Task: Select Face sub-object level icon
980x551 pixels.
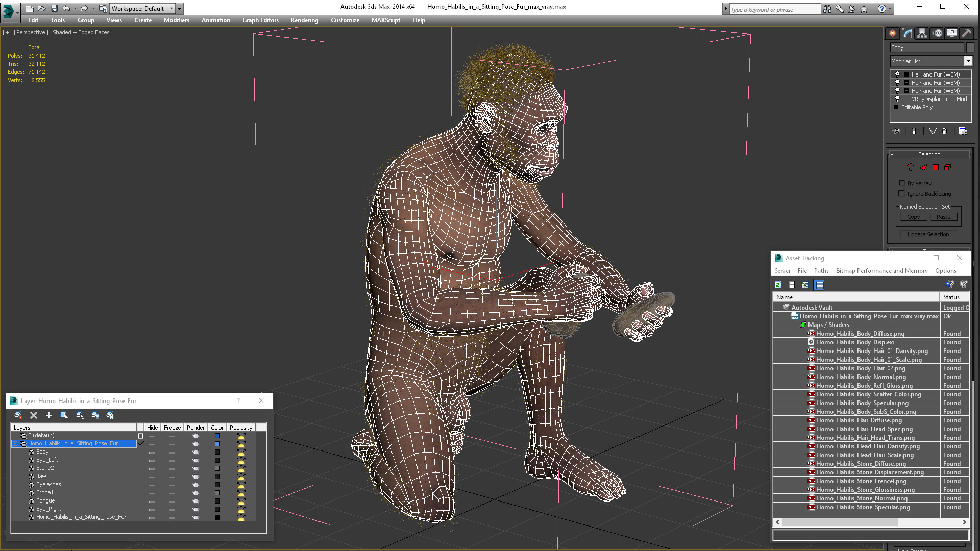Action: coord(923,167)
